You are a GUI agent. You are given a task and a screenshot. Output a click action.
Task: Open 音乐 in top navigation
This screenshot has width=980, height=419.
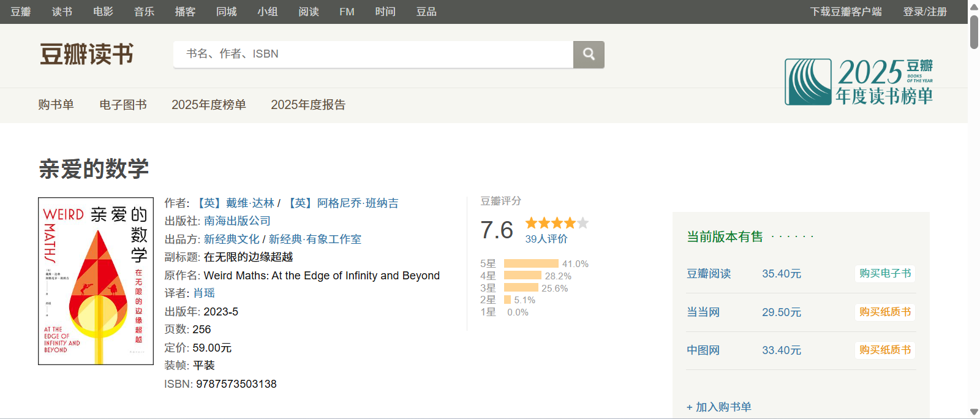(x=144, y=12)
